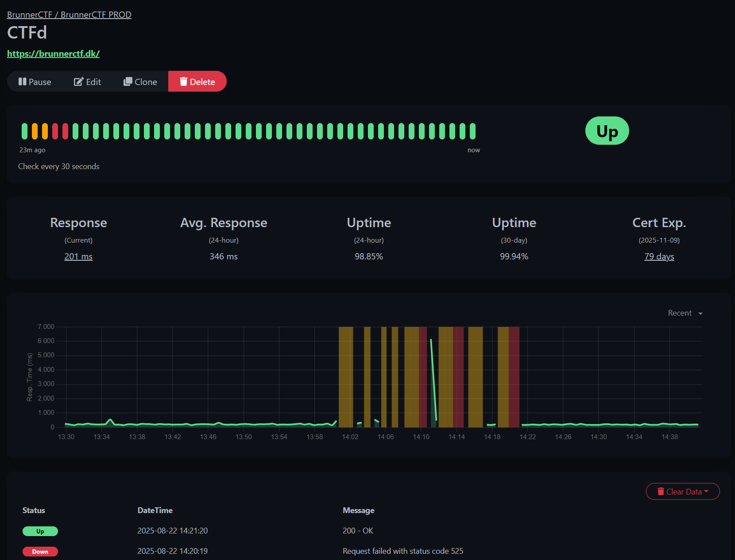
Task: Click the 79 days cert expiry link
Action: tap(659, 256)
